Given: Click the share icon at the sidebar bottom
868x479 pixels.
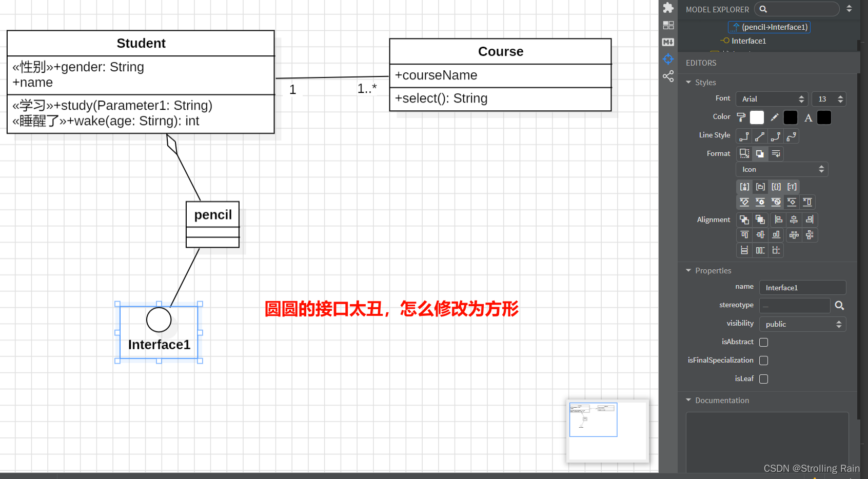Looking at the screenshot, I should [x=668, y=76].
